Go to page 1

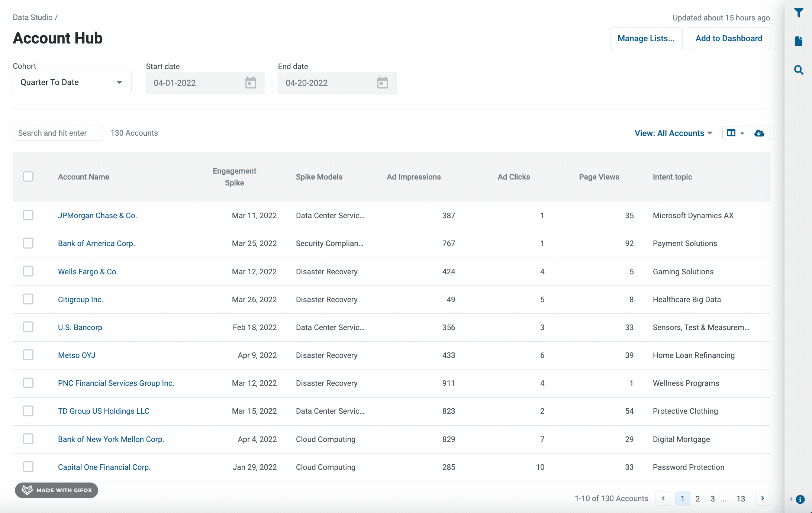(x=683, y=499)
